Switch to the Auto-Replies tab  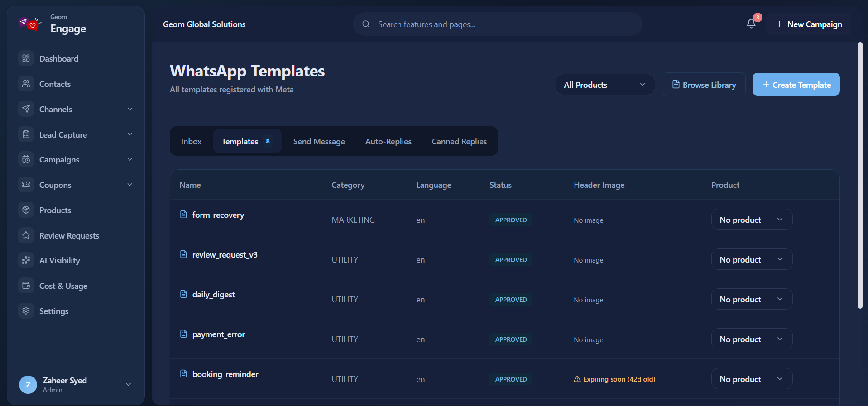tap(388, 142)
